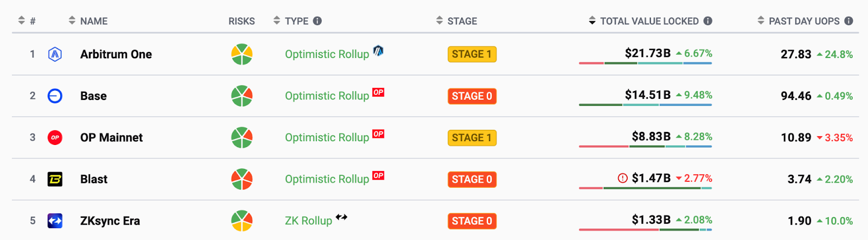Show info icon beside Type header
Viewport: 868px width, 240px height.
[x=317, y=21]
